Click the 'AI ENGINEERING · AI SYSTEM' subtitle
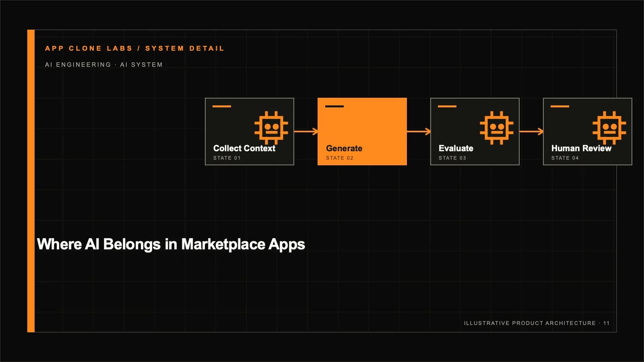Viewport: 644px width, 362px height. [104, 65]
